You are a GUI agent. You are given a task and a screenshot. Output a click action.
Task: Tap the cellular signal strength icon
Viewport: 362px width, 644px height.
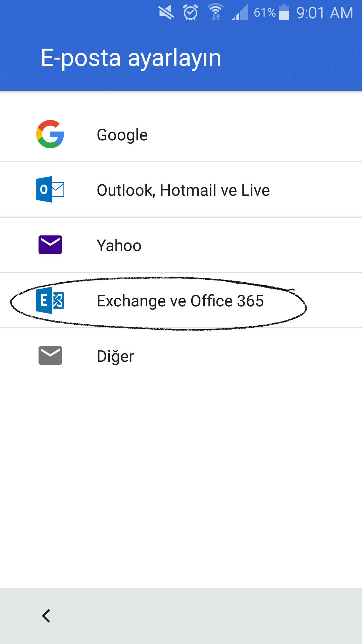point(240,12)
